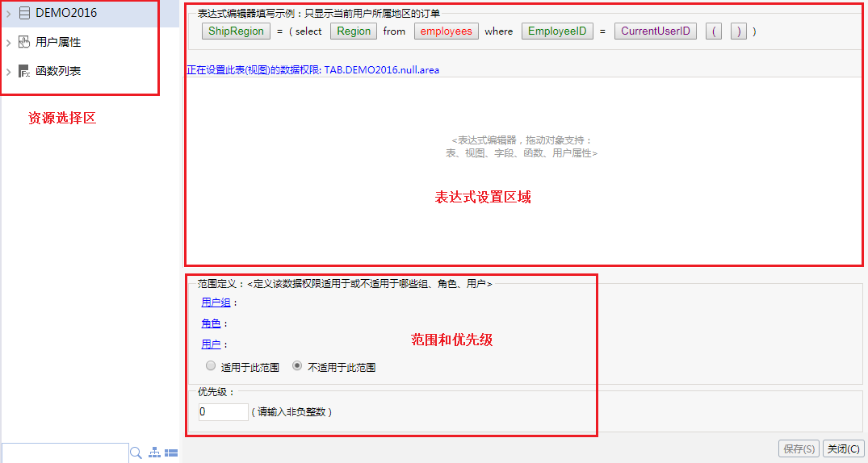
Task: Select the 不适用于此范围 radio button
Action: (297, 365)
